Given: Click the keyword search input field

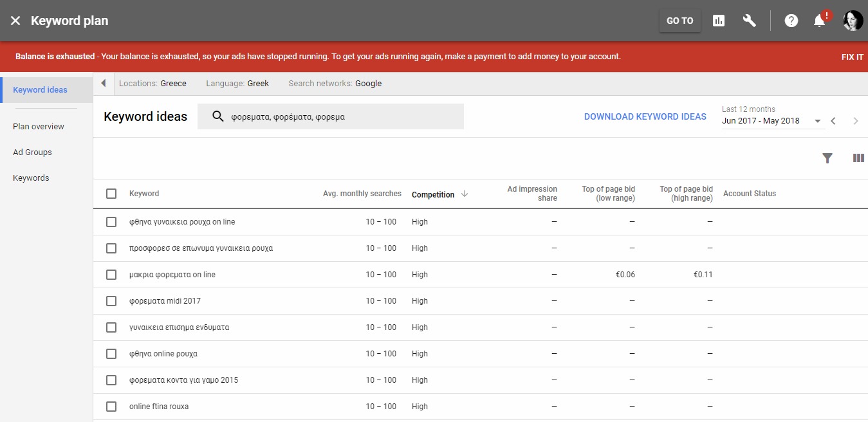Looking at the screenshot, I should (331, 116).
